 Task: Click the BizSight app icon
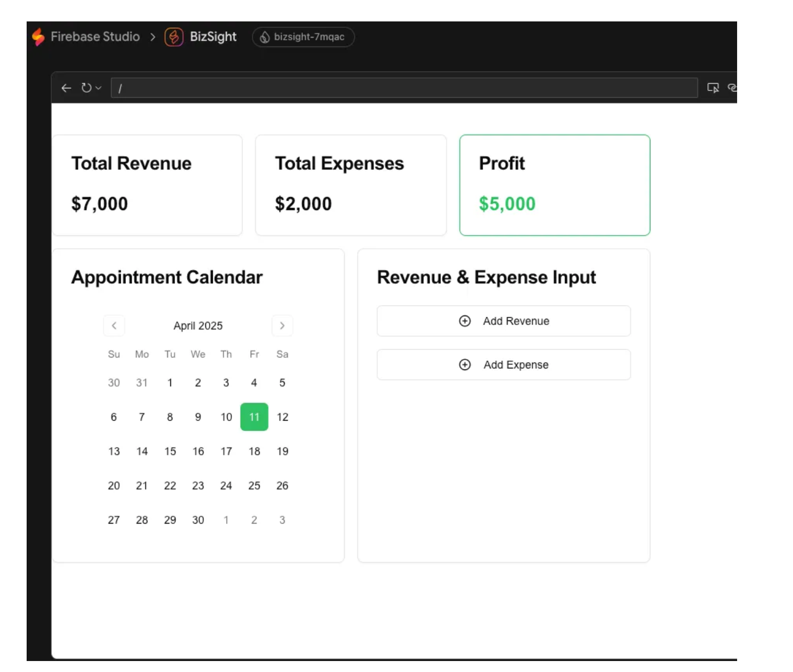tap(174, 37)
